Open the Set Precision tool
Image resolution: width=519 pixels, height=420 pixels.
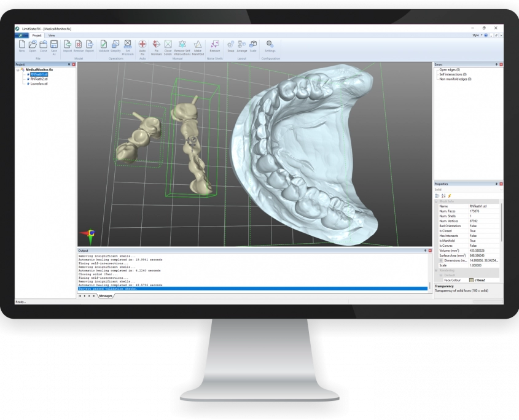pyautogui.click(x=128, y=45)
